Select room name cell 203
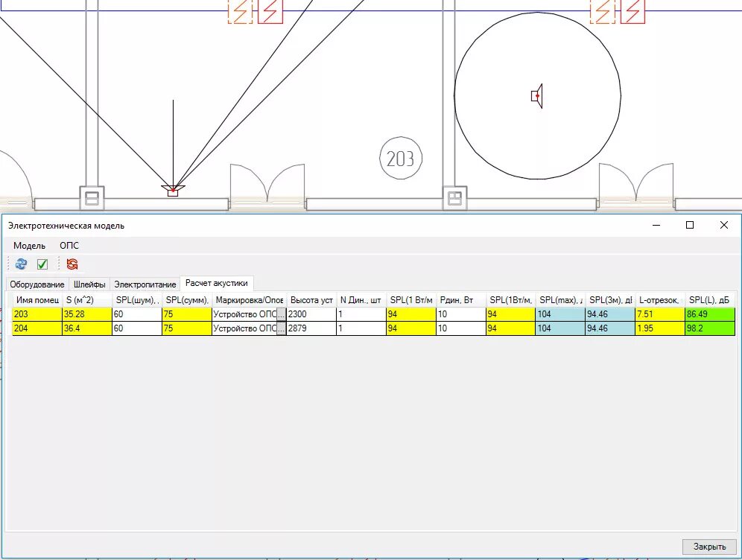The image size is (742, 560). [x=37, y=314]
